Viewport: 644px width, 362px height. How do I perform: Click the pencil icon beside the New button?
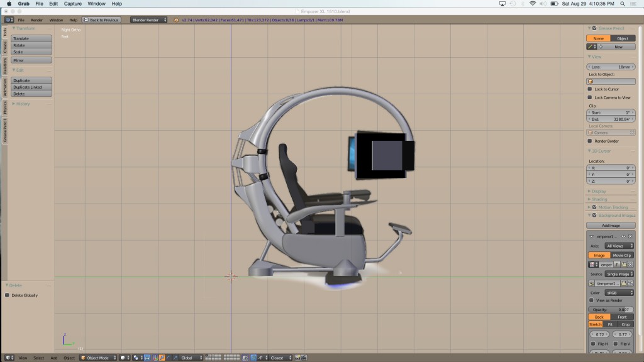click(591, 47)
